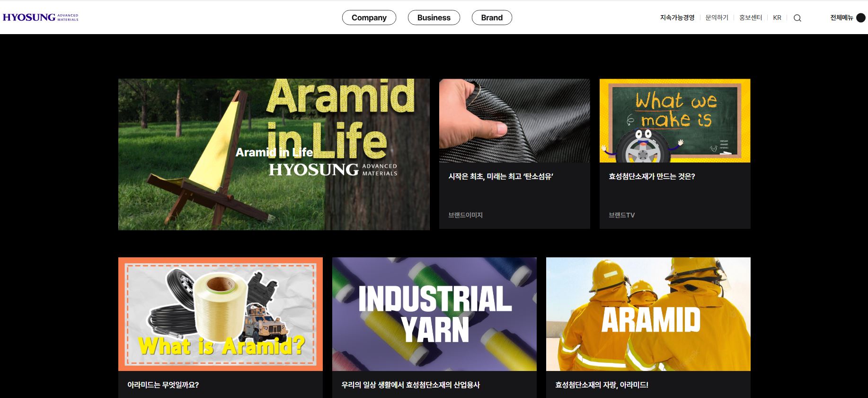Click the 전체메뉴 text label
This screenshot has width=868, height=398.
pyautogui.click(x=841, y=18)
